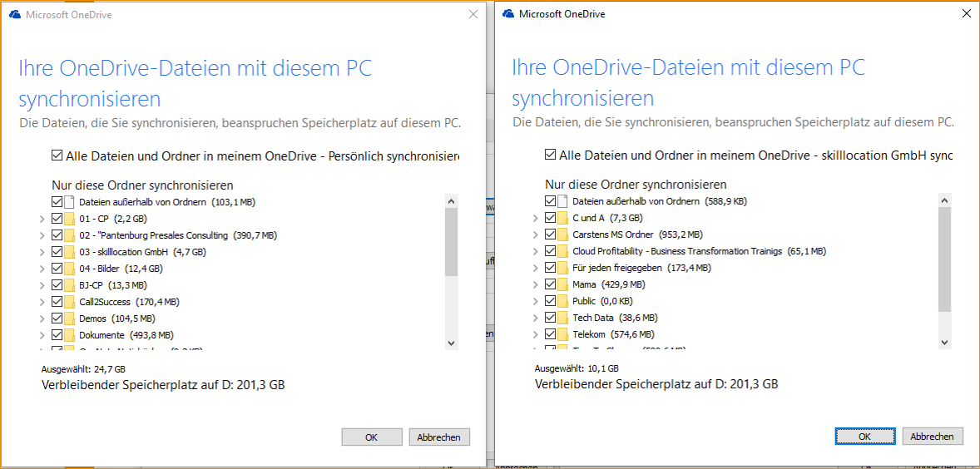Expand the Cloud Profitability folder
Screen dimensions: 980x469
(x=535, y=251)
